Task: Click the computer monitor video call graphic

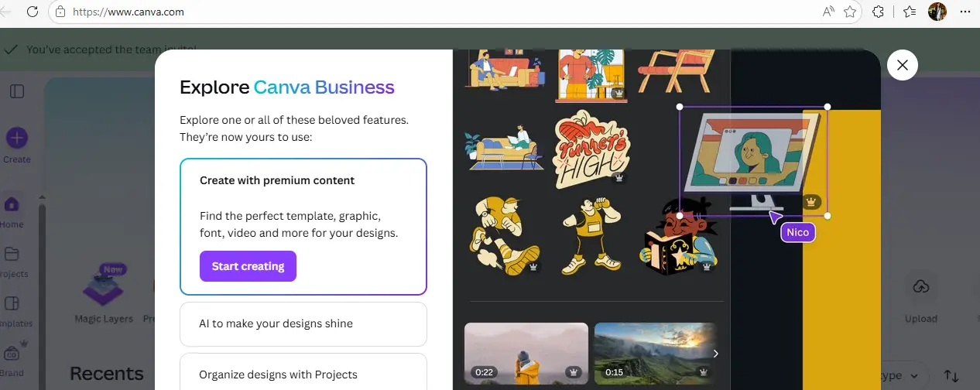Action: pyautogui.click(x=753, y=162)
